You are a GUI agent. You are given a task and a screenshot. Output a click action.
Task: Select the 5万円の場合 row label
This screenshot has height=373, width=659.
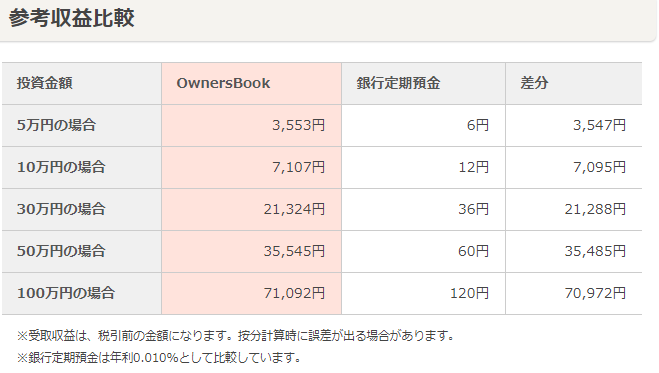click(56, 125)
